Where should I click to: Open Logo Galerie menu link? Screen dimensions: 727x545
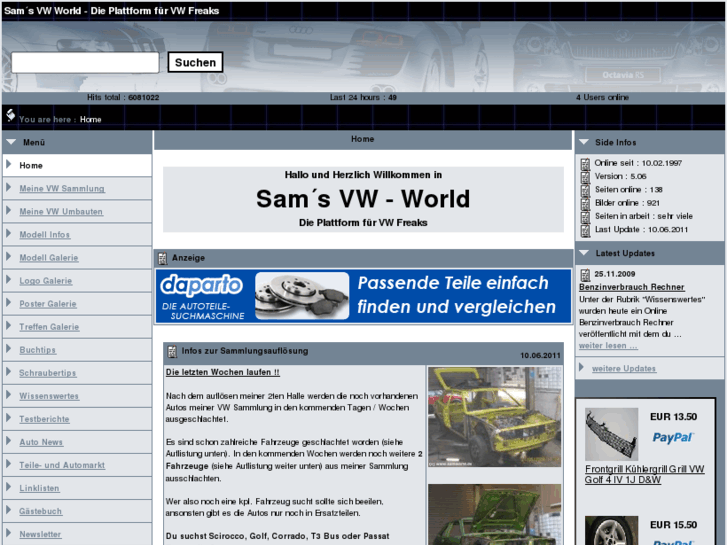pyautogui.click(x=45, y=281)
